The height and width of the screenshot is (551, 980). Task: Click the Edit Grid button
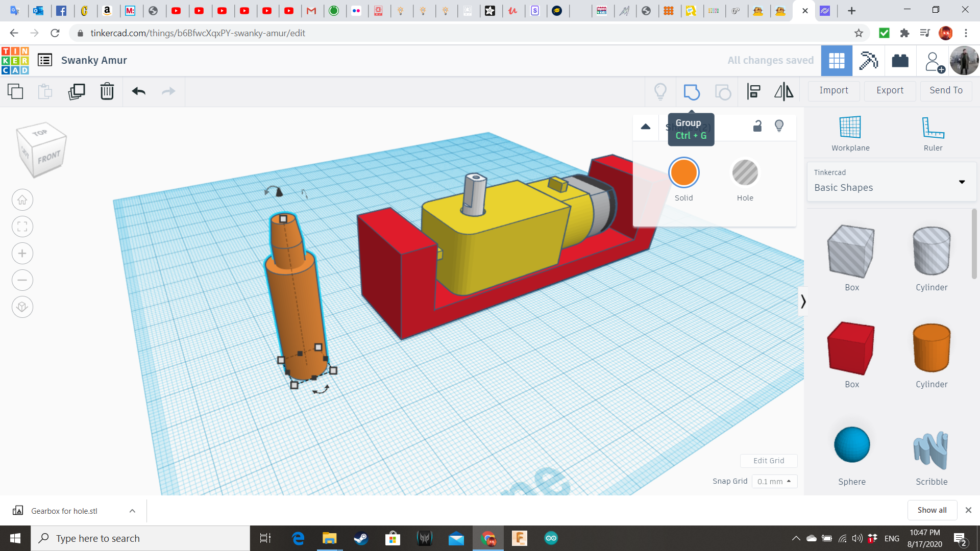click(769, 461)
